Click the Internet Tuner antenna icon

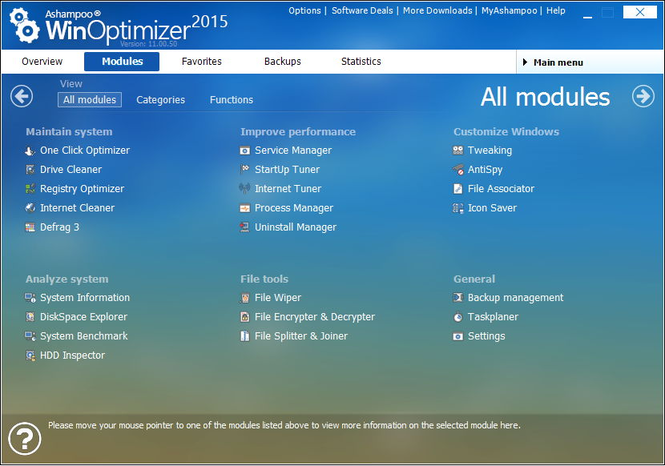[x=245, y=189]
